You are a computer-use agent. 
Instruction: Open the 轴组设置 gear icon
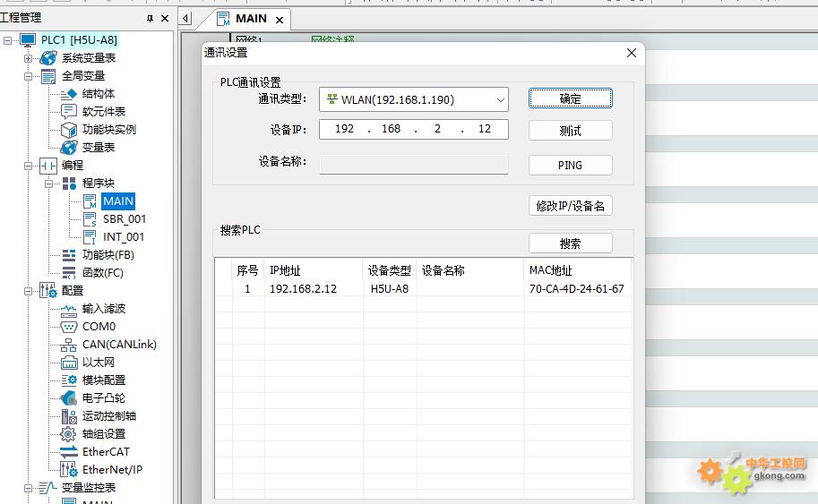[69, 434]
